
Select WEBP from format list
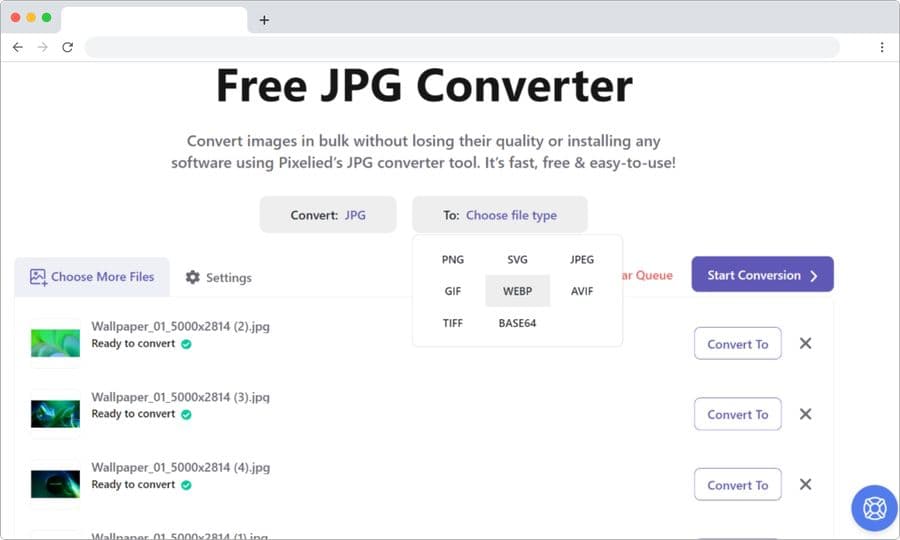pyautogui.click(x=517, y=291)
